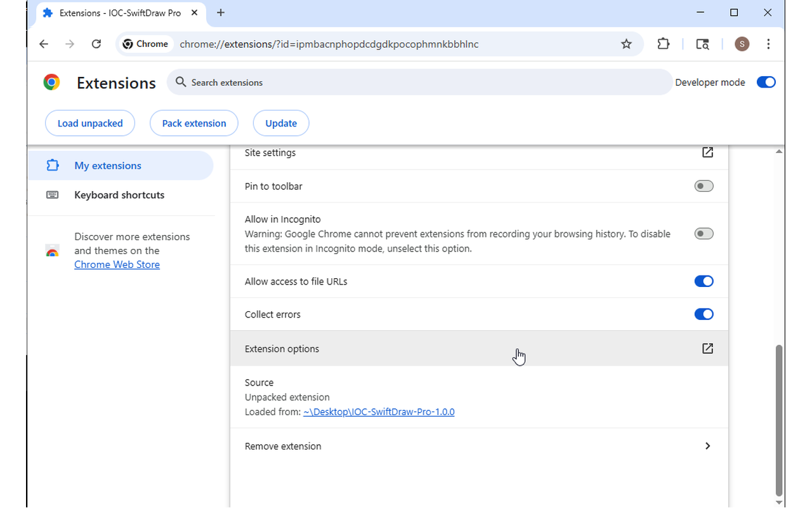Click the tab's puzzle-piece favicon
The height and width of the screenshot is (508, 812).
point(48,13)
